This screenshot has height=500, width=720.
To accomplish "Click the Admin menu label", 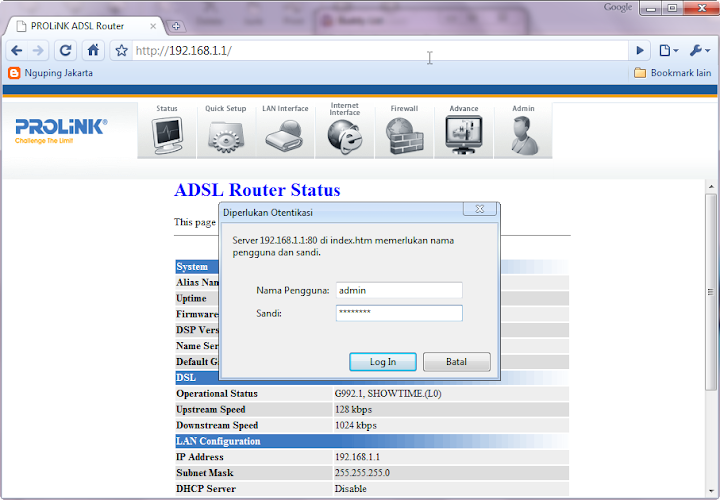I will click(x=523, y=108).
